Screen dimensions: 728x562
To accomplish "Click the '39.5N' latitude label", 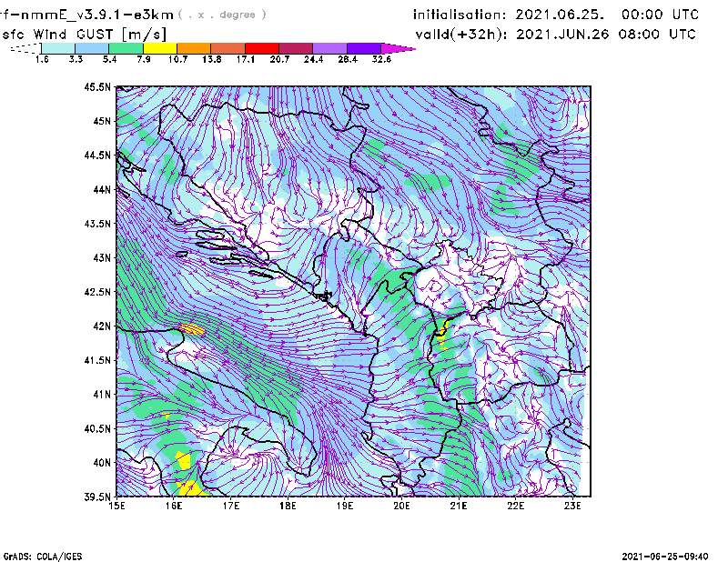I will [97, 497].
